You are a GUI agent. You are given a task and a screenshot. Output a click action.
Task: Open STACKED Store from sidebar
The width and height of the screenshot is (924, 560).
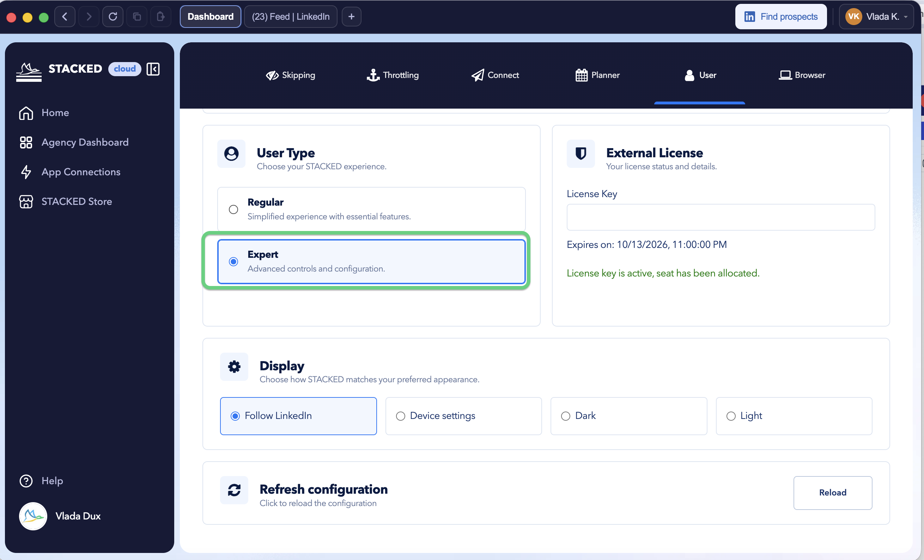77,202
